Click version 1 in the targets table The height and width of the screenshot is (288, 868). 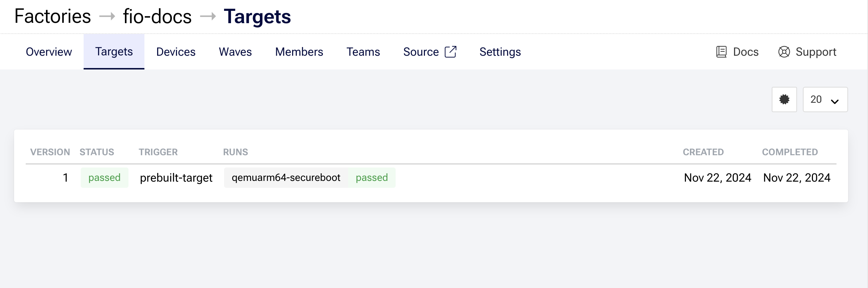(x=66, y=178)
